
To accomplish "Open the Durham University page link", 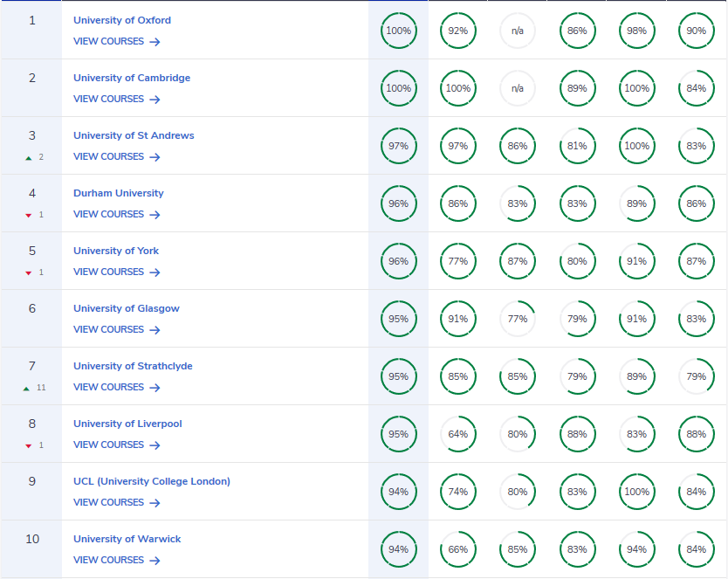I will [118, 193].
